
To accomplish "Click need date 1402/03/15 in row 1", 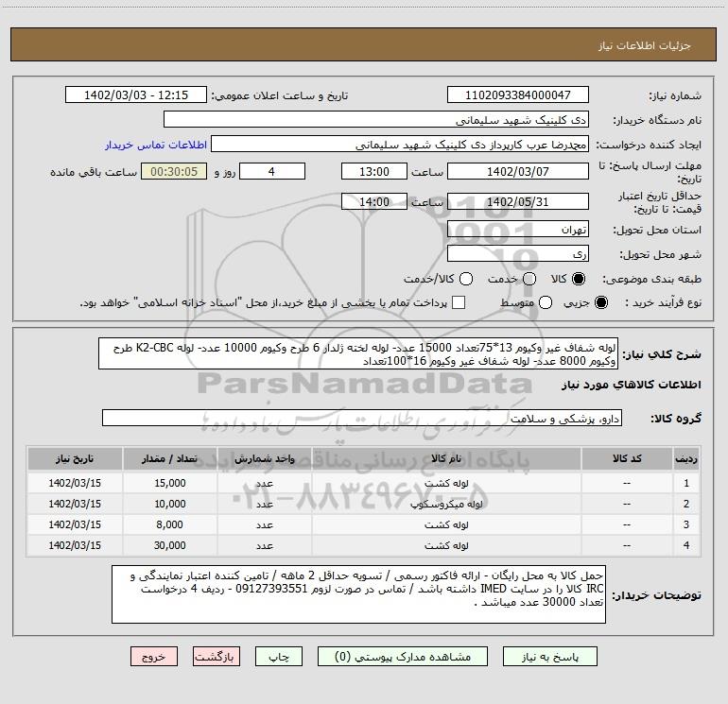I will [75, 483].
